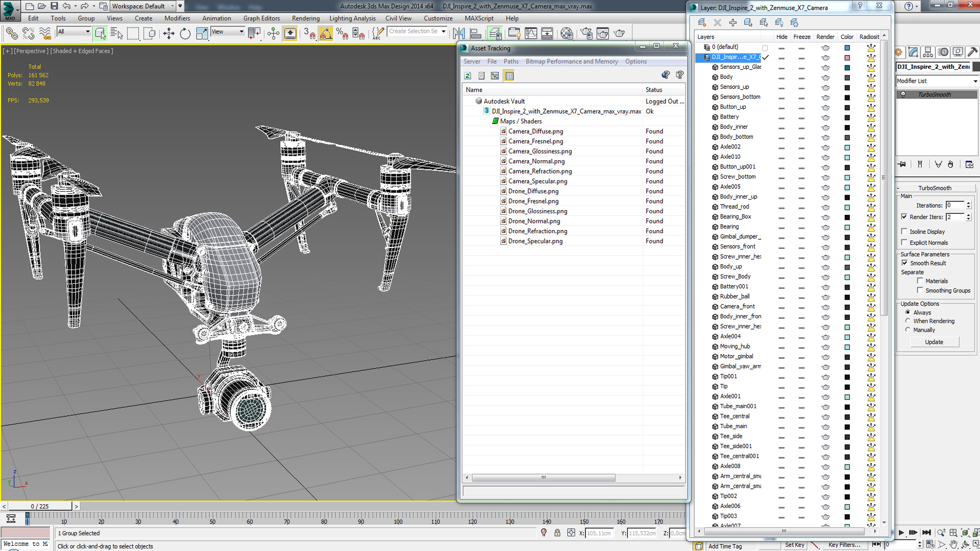
Task: Open the Graph Editors menu
Action: 261,18
